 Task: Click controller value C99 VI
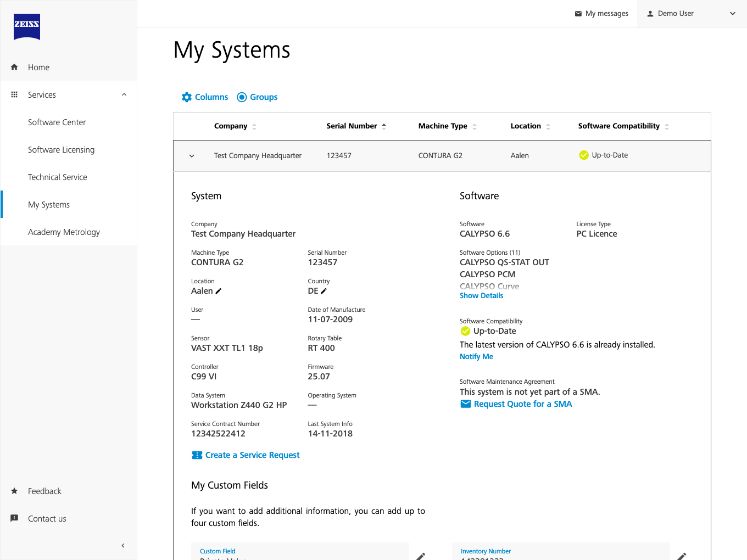point(204,377)
